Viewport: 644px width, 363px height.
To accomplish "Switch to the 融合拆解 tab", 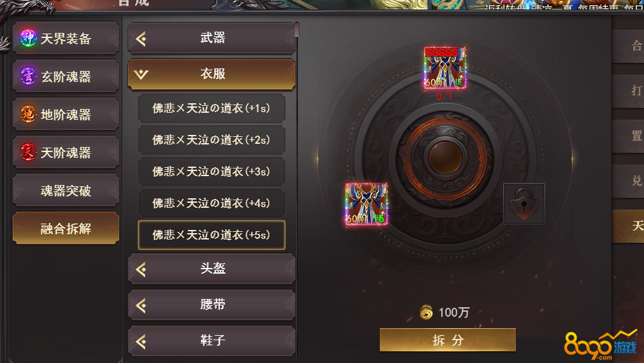I will (x=66, y=228).
